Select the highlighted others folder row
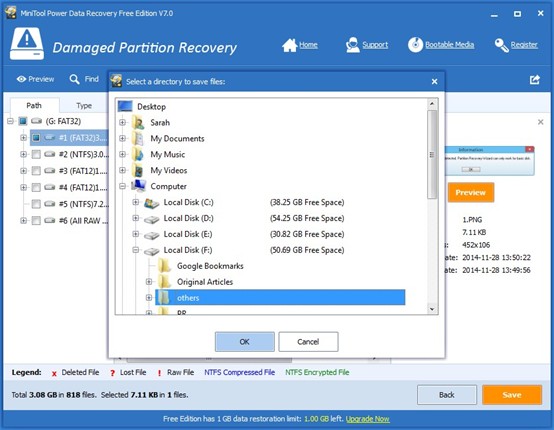554x430 pixels. [280, 298]
